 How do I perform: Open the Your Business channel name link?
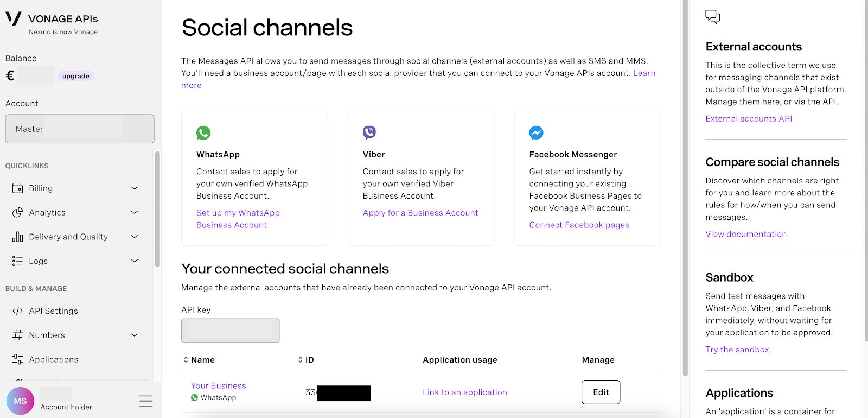click(219, 385)
